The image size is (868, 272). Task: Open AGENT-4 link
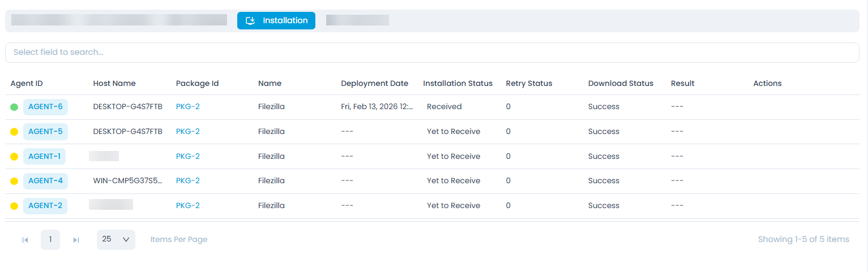click(45, 181)
